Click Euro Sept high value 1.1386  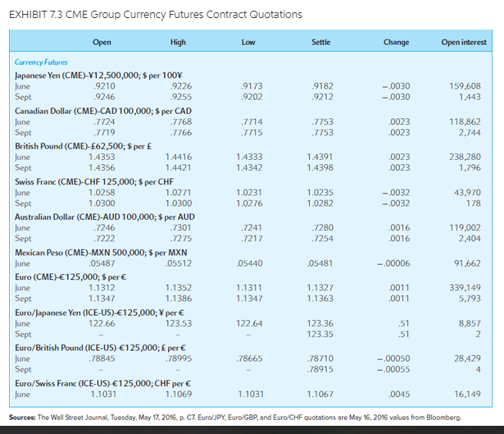click(179, 299)
